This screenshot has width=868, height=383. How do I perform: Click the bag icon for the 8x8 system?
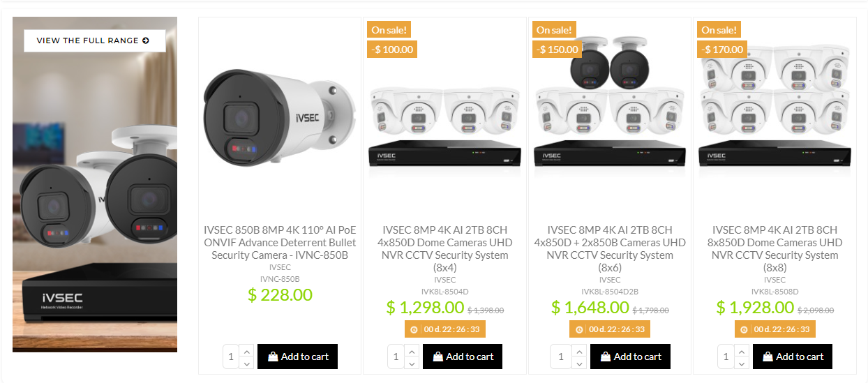(768, 356)
